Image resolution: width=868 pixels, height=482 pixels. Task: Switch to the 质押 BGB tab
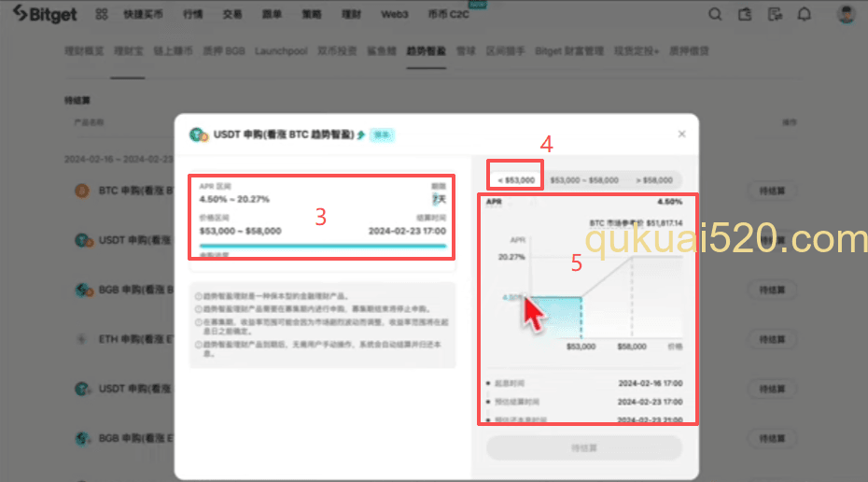[x=224, y=51]
